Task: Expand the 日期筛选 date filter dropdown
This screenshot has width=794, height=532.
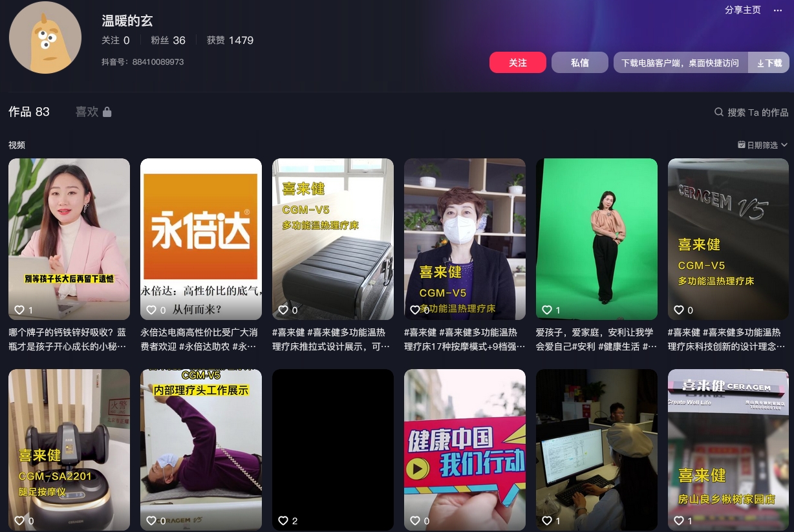Action: click(x=763, y=145)
